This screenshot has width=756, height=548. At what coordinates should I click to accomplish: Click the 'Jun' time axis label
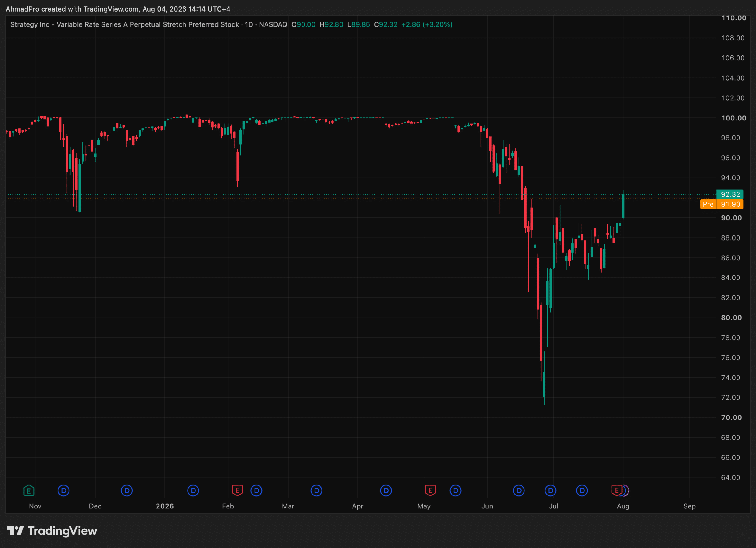click(487, 506)
